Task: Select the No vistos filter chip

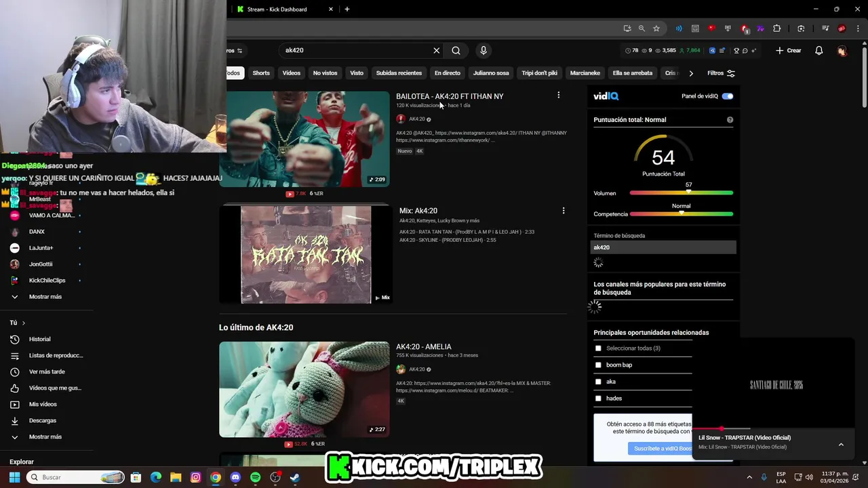Action: 325,73
